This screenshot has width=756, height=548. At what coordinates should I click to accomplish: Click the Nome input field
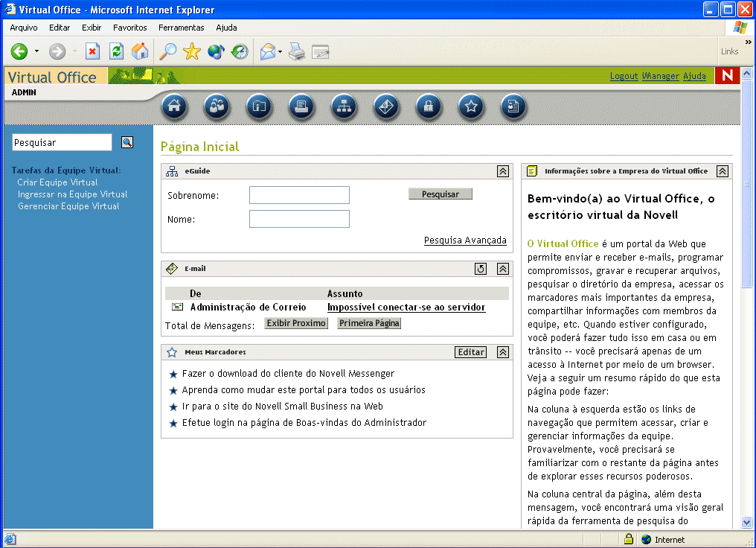(299, 219)
